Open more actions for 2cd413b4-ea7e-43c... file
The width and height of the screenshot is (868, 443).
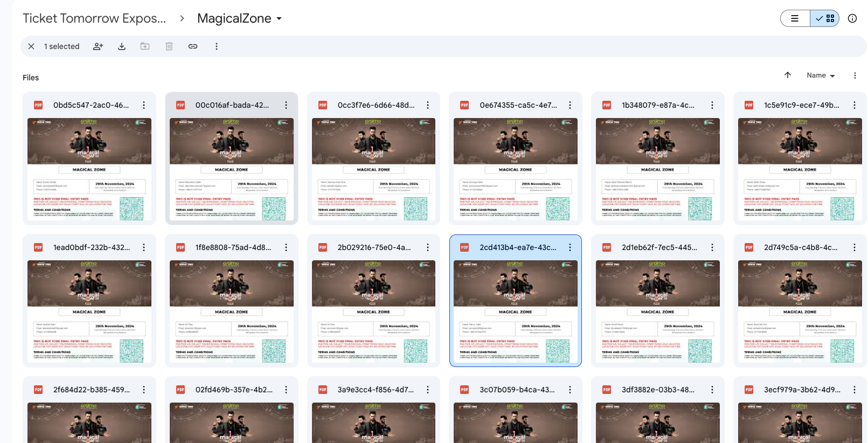pyautogui.click(x=570, y=247)
